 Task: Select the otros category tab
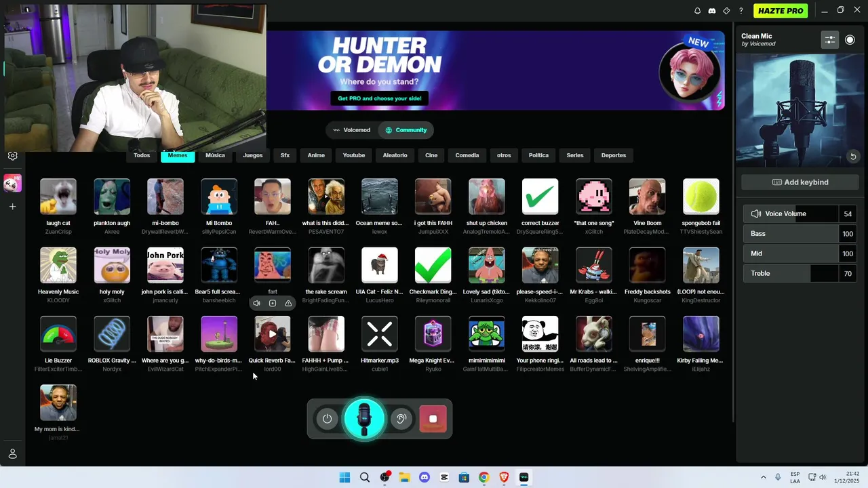[504, 155]
